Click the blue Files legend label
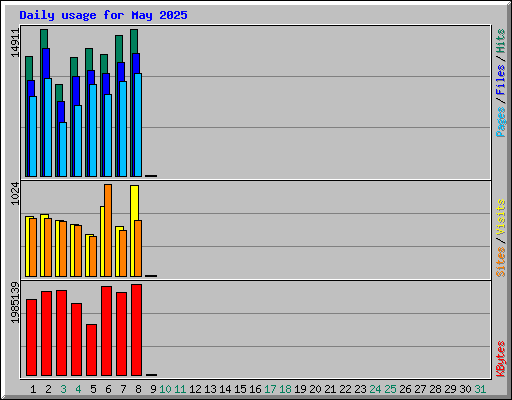This screenshot has height=400, width=512. click(501, 80)
